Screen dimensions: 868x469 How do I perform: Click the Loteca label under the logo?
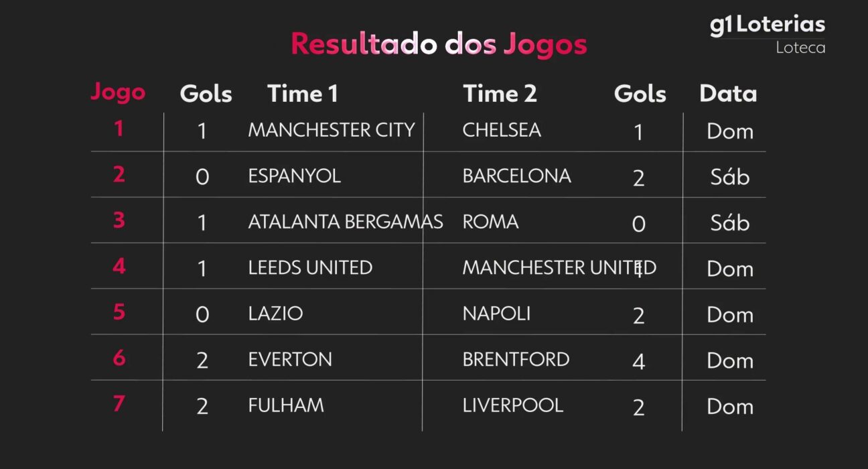tap(800, 48)
